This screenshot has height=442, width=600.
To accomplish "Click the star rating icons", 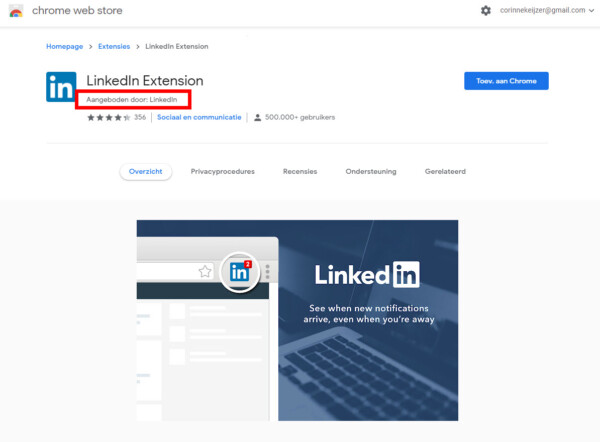I will (x=108, y=117).
